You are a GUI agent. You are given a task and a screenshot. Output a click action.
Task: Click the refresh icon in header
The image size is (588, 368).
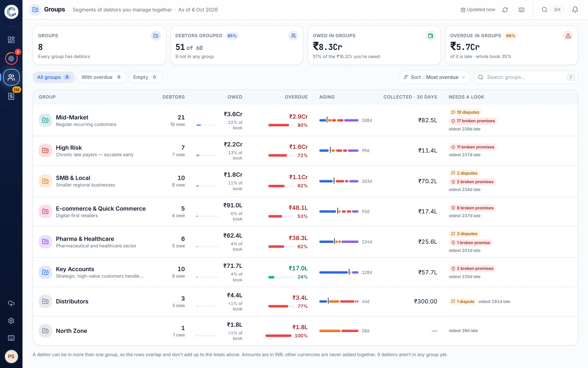click(x=505, y=10)
